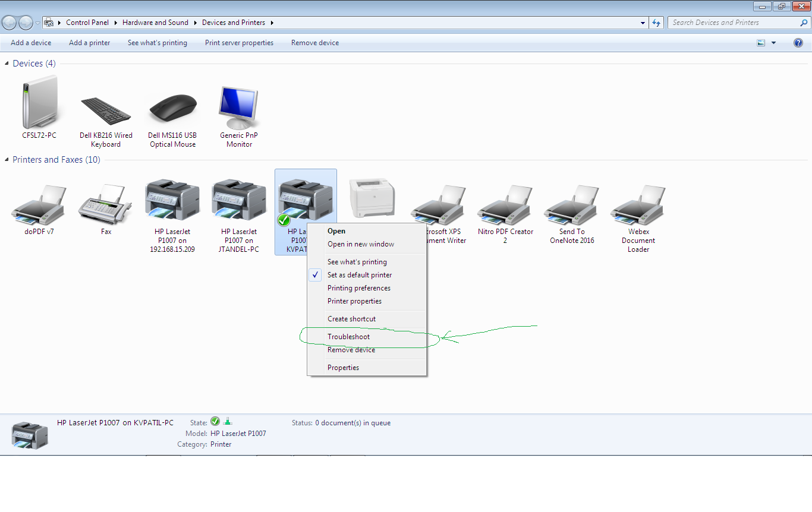The height and width of the screenshot is (512, 812).
Task: Choose See what's printing in context menu
Action: (x=367, y=262)
